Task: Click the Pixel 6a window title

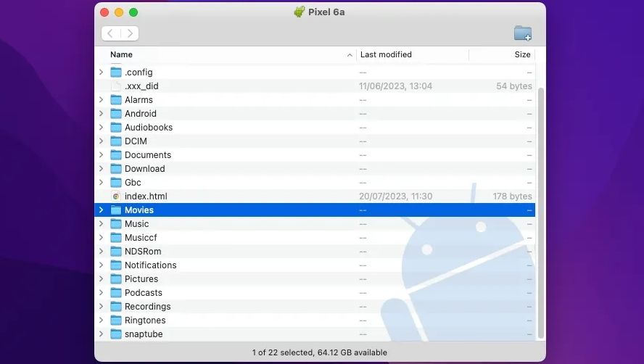Action: (326, 12)
